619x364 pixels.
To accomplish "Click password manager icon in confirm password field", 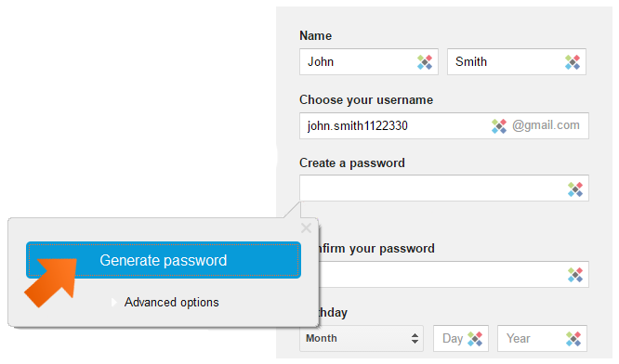I will click(x=575, y=275).
